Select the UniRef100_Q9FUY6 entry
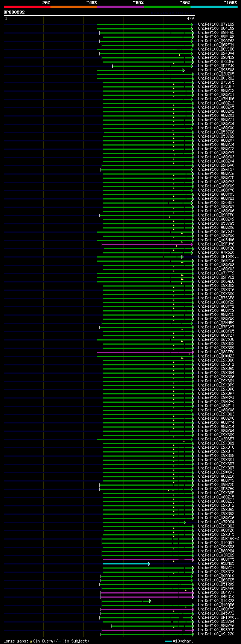 click(x=216, y=244)
